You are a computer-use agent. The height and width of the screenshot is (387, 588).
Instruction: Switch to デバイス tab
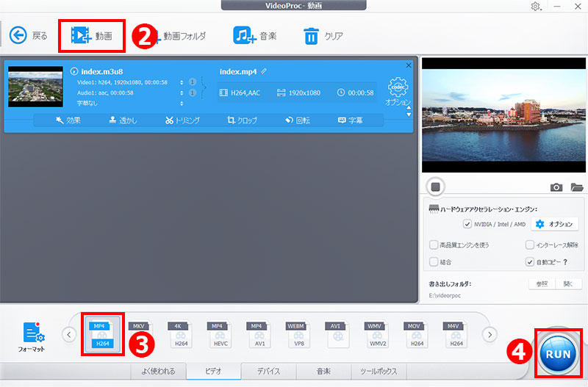268,372
